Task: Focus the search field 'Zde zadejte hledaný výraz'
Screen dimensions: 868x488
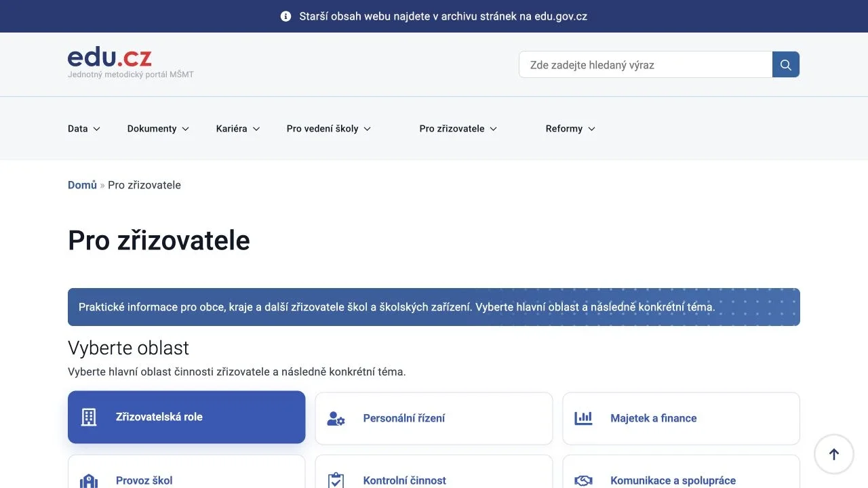Action: (646, 65)
